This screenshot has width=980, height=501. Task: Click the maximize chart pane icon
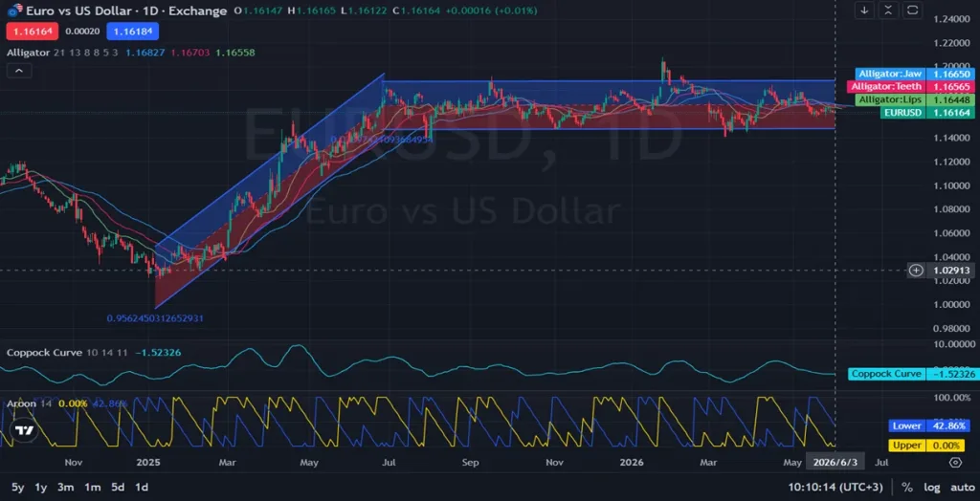point(912,10)
